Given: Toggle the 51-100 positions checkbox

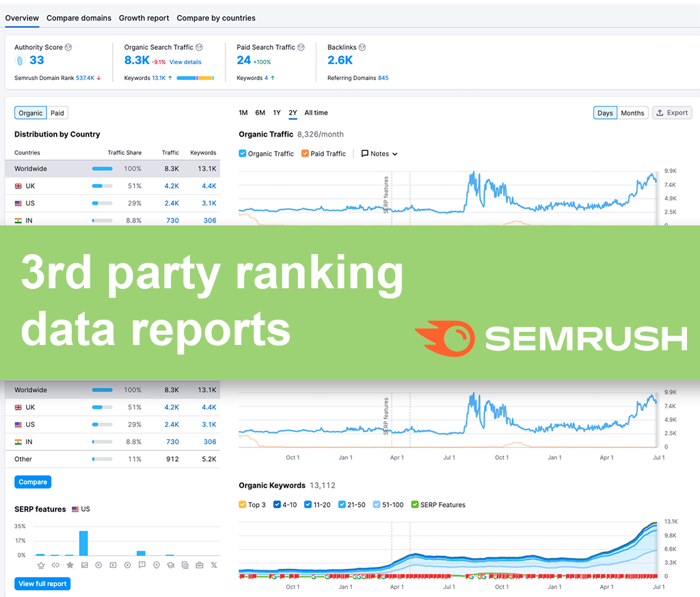Looking at the screenshot, I should pyautogui.click(x=377, y=505).
